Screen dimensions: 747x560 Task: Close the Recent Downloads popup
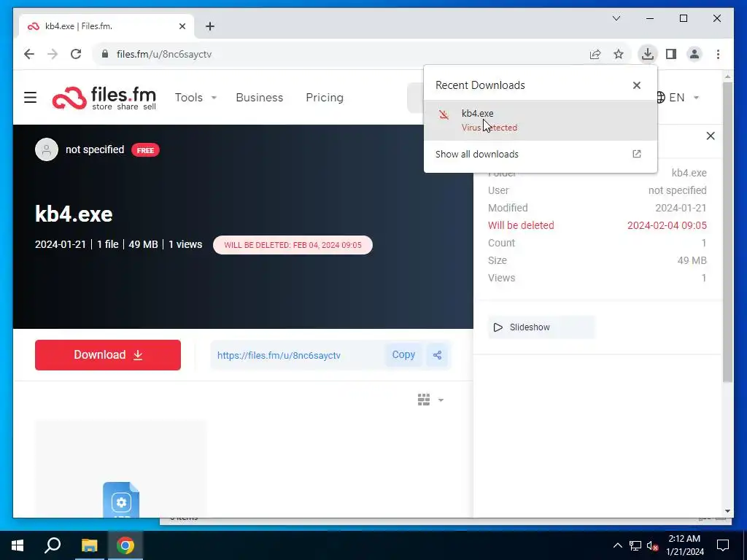636,85
